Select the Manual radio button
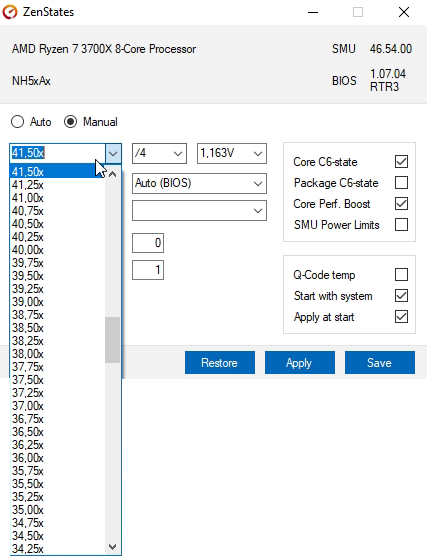Image resolution: width=427 pixels, height=556 pixels. point(71,122)
